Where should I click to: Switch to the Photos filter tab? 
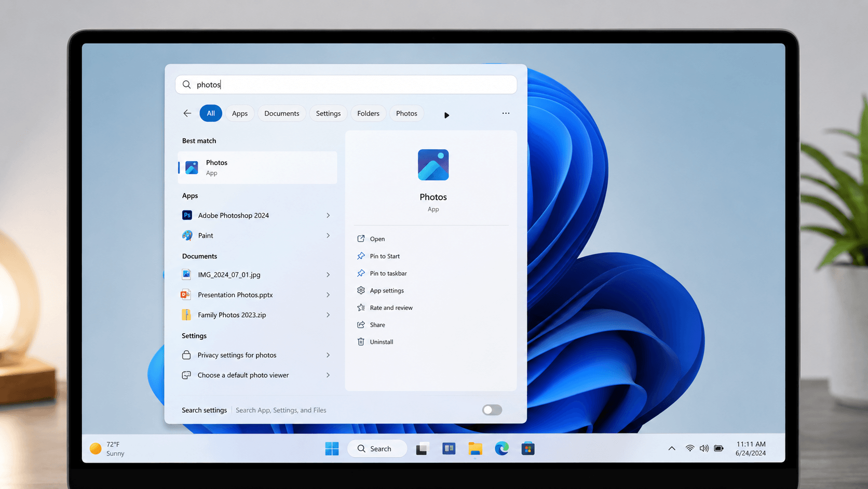click(406, 113)
